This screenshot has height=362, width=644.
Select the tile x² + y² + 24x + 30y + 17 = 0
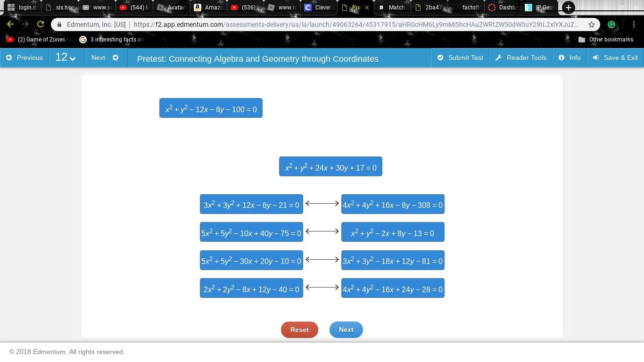[x=330, y=167]
